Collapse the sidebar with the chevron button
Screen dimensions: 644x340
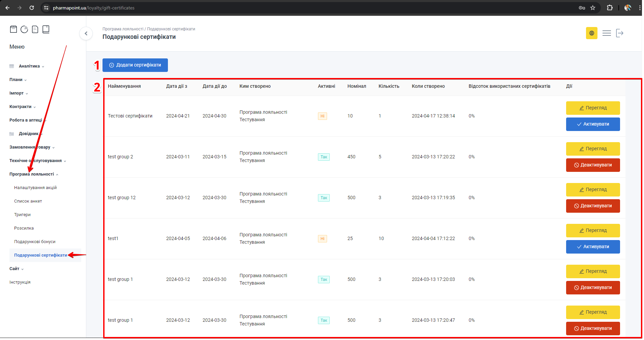[86, 33]
